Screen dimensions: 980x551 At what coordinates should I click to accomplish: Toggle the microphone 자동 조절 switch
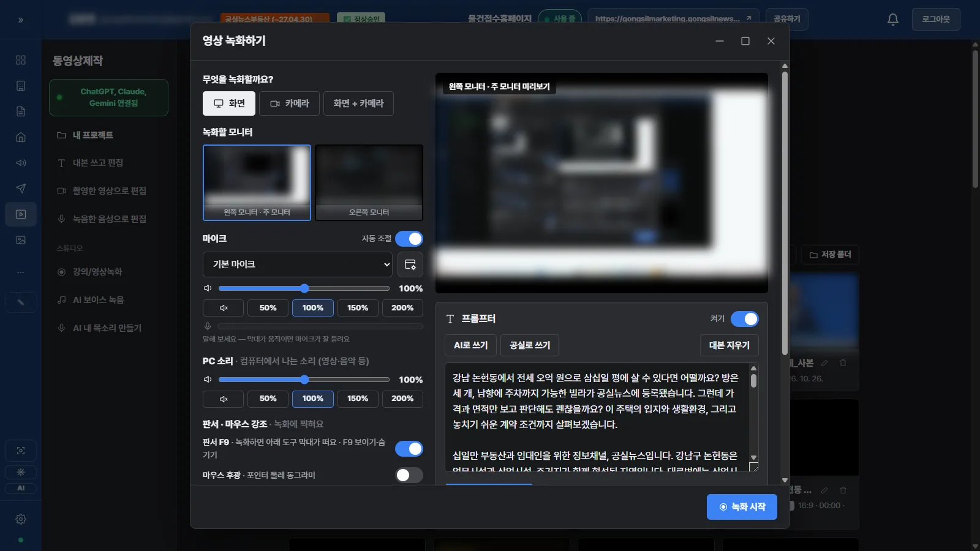(409, 239)
